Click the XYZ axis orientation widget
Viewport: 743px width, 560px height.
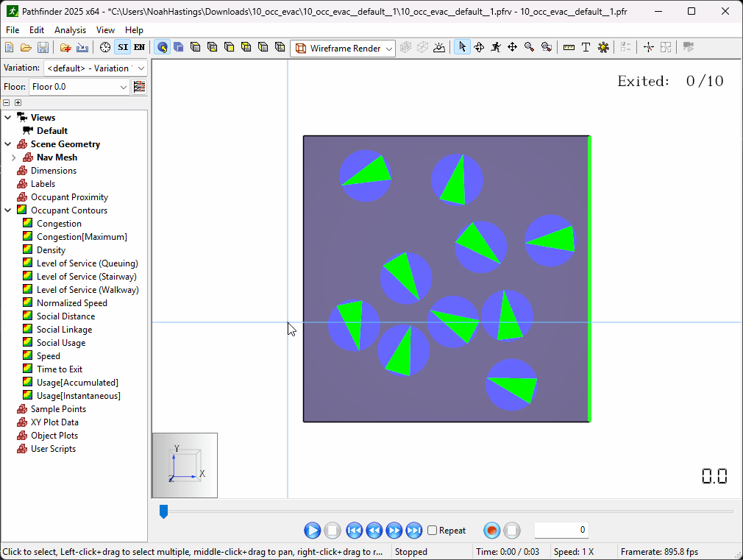(185, 465)
